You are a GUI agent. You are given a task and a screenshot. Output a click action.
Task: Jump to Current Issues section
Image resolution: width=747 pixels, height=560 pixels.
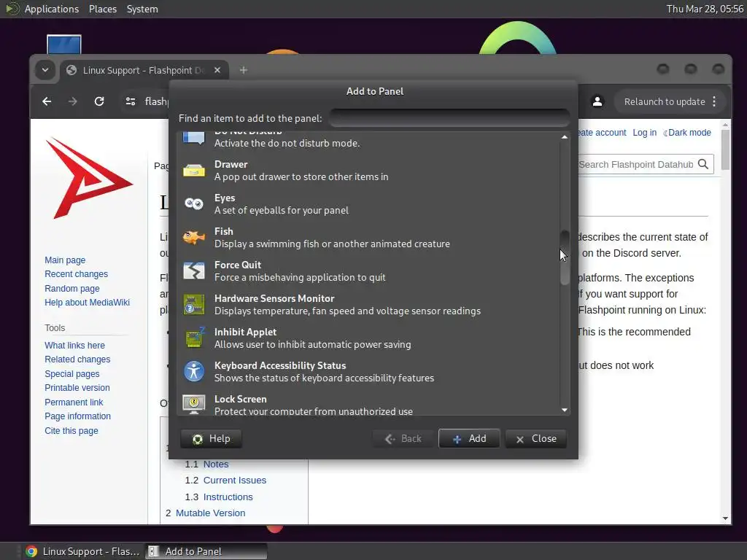(x=235, y=481)
